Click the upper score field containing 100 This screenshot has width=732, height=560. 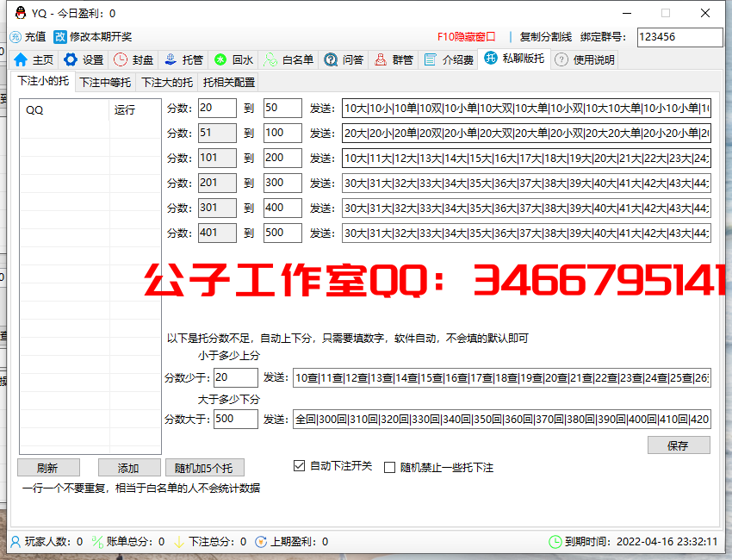point(282,133)
